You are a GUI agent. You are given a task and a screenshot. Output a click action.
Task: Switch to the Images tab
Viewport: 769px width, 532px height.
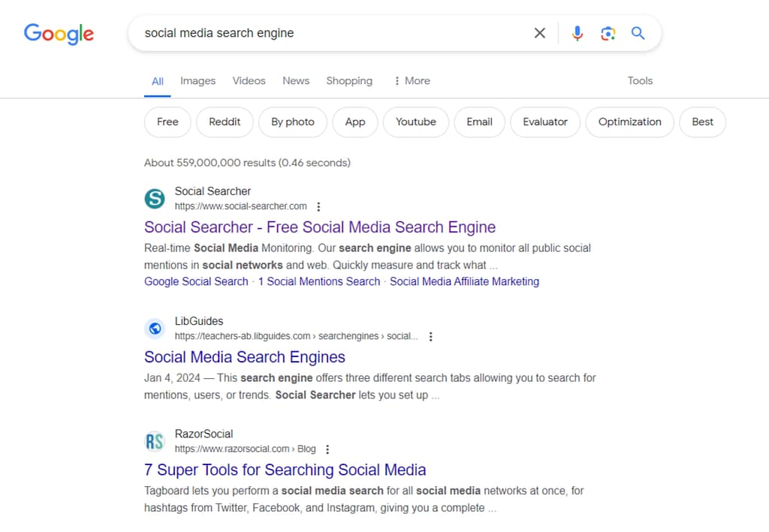(x=198, y=81)
